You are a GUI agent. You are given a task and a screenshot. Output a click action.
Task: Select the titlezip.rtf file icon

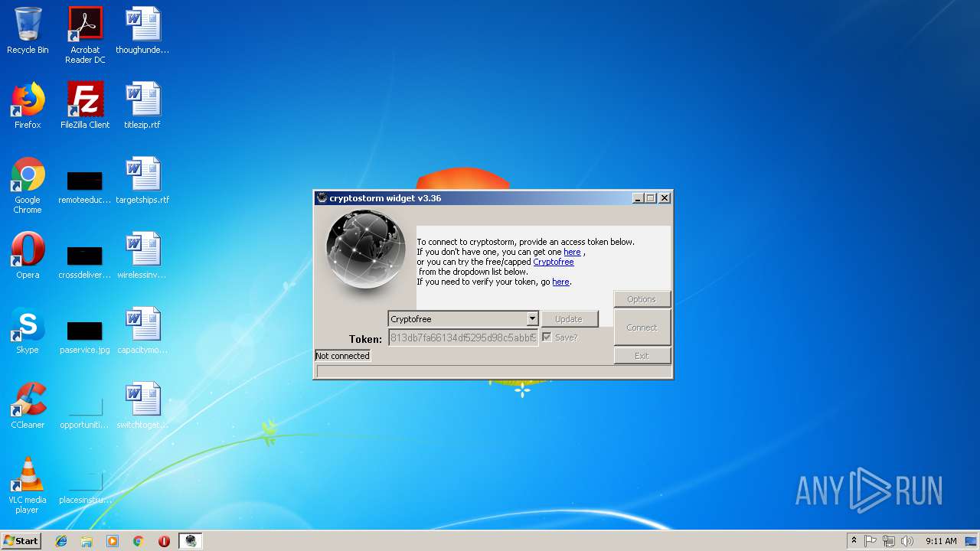pos(142,106)
